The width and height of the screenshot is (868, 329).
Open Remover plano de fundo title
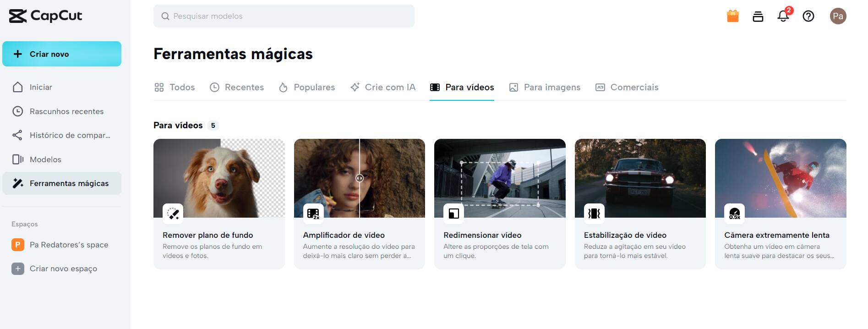(x=207, y=235)
